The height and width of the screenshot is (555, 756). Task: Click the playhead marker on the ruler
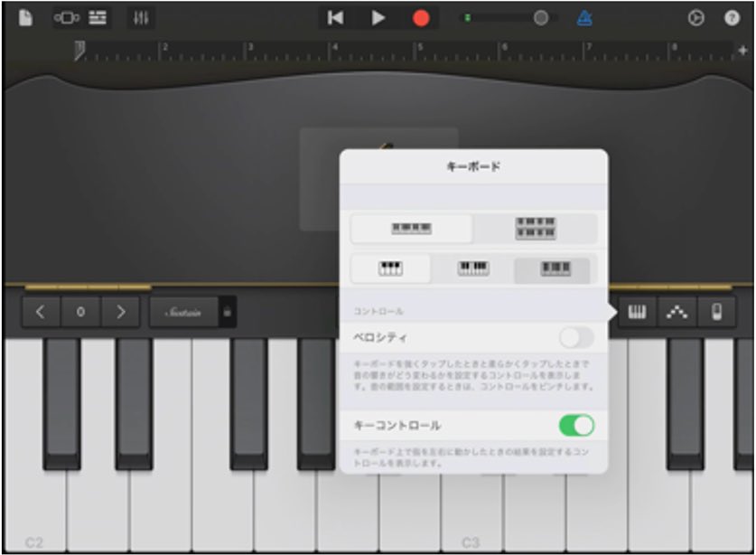(x=79, y=51)
